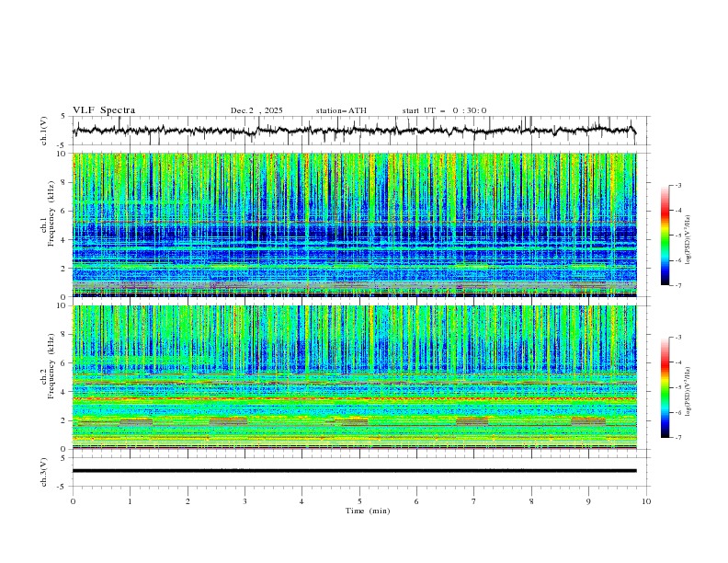
Task: Click time axis tick label "7"
Action: pyautogui.click(x=473, y=501)
